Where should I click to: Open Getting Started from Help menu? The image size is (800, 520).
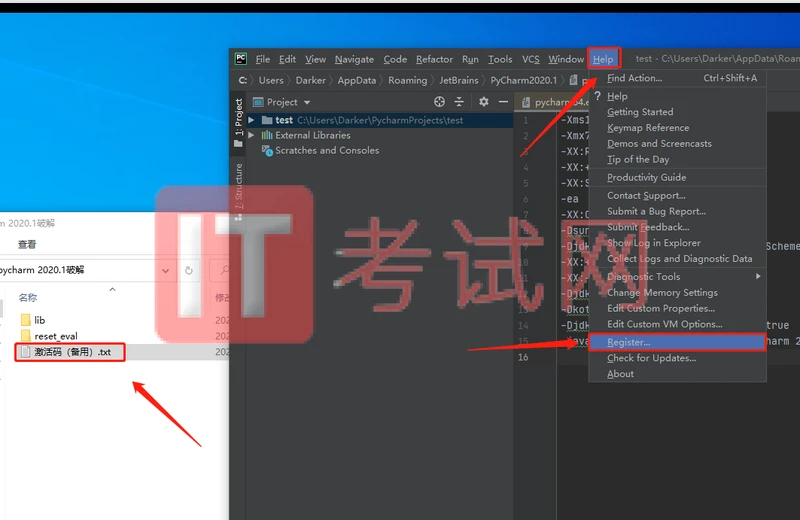(x=678, y=112)
